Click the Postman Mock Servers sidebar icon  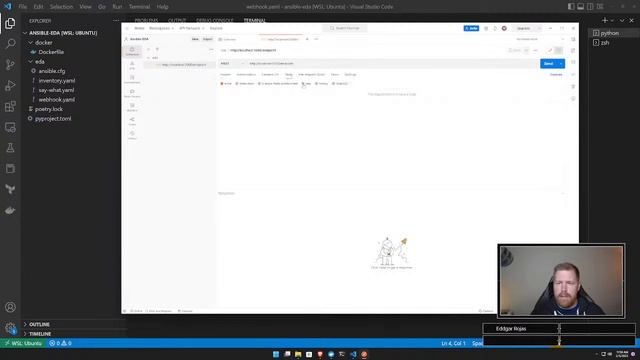pyautogui.click(x=132, y=93)
